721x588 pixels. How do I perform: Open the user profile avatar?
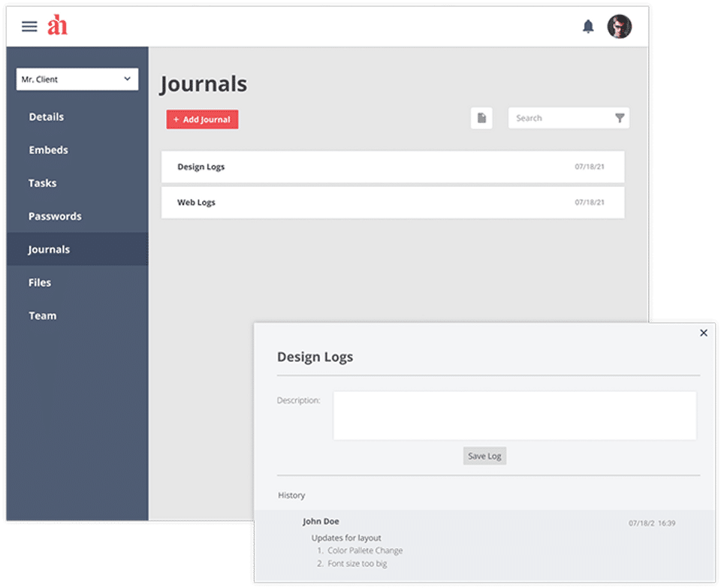click(620, 26)
